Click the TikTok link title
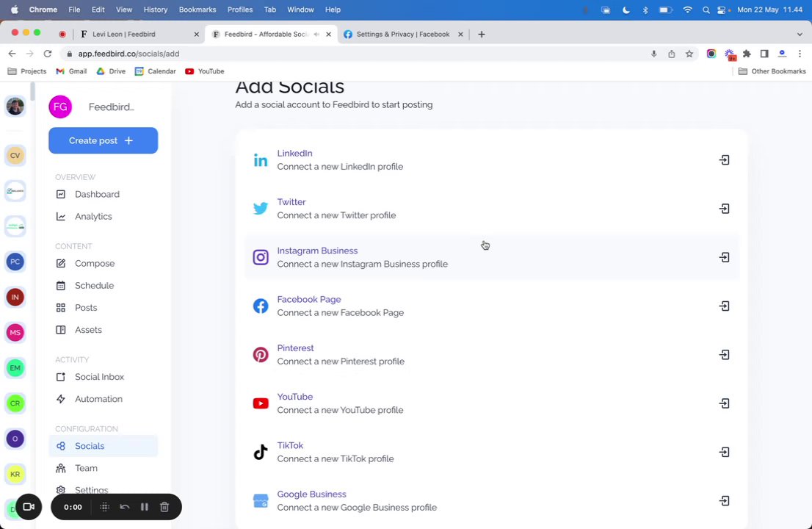This screenshot has width=812, height=529. pyautogui.click(x=290, y=445)
